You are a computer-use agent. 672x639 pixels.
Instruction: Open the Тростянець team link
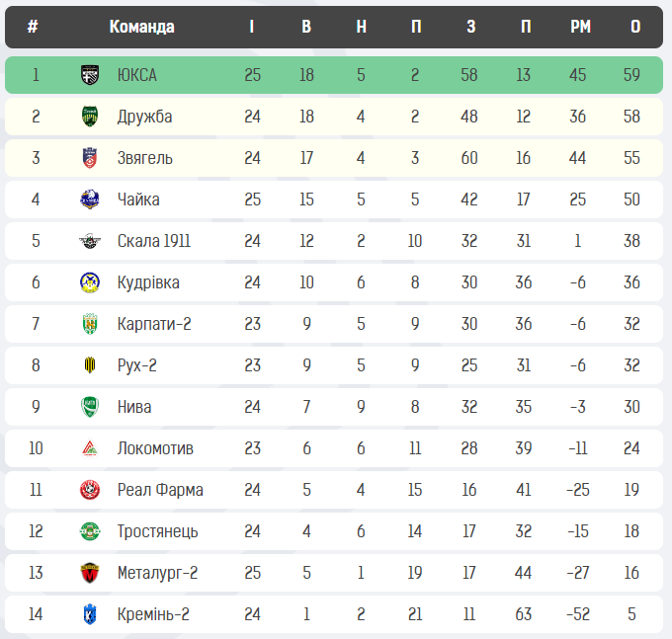[157, 531]
